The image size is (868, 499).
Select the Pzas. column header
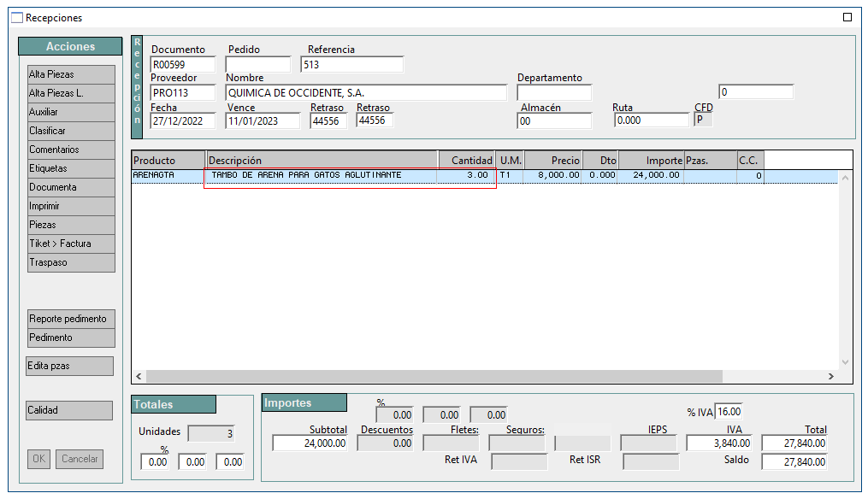pos(711,161)
